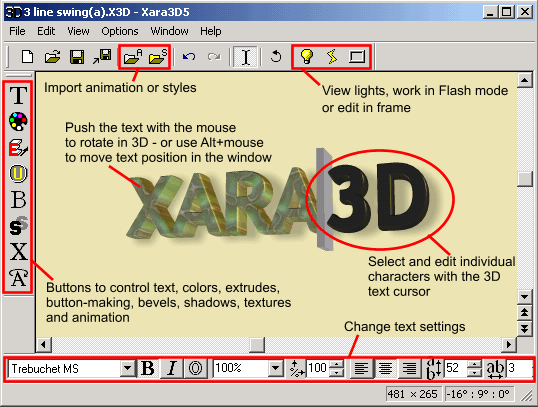Viewport: 538px width, 407px height.
Task: Open the Text options tool
Action: 18,95
